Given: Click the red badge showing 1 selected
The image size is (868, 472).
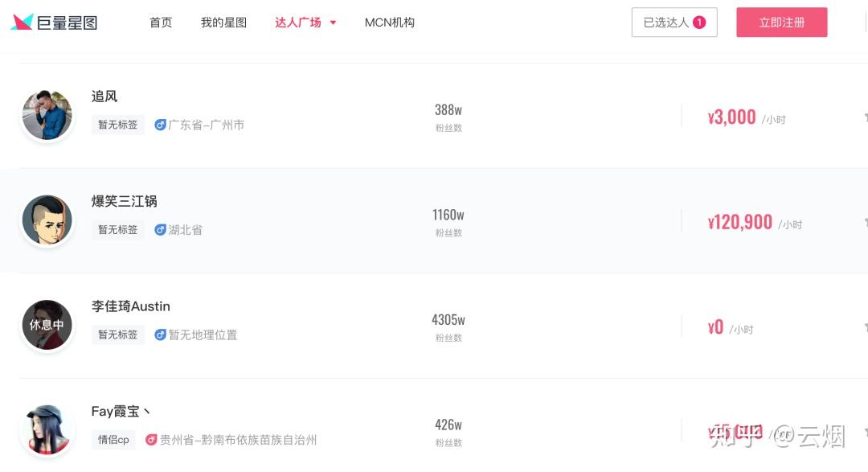Looking at the screenshot, I should [x=699, y=23].
